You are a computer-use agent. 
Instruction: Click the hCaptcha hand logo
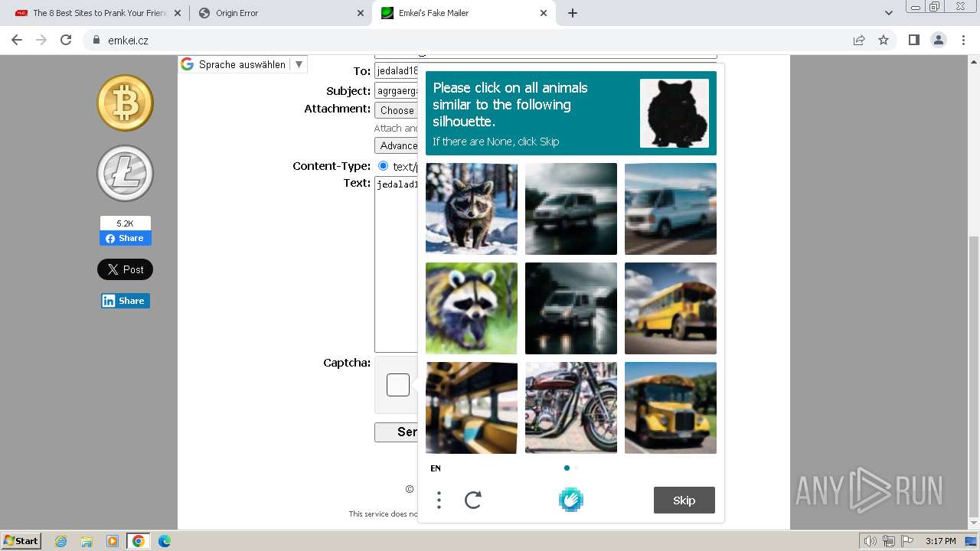[571, 500]
